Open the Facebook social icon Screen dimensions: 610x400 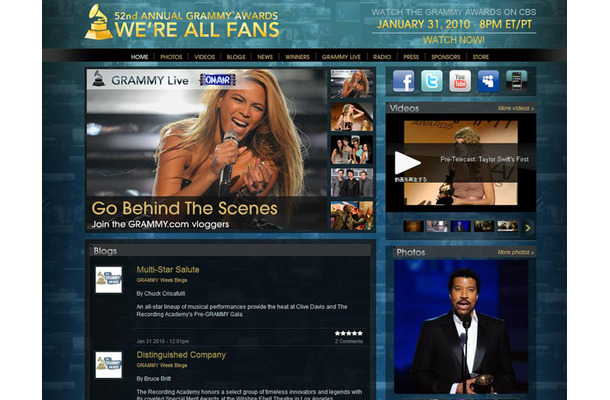(403, 81)
